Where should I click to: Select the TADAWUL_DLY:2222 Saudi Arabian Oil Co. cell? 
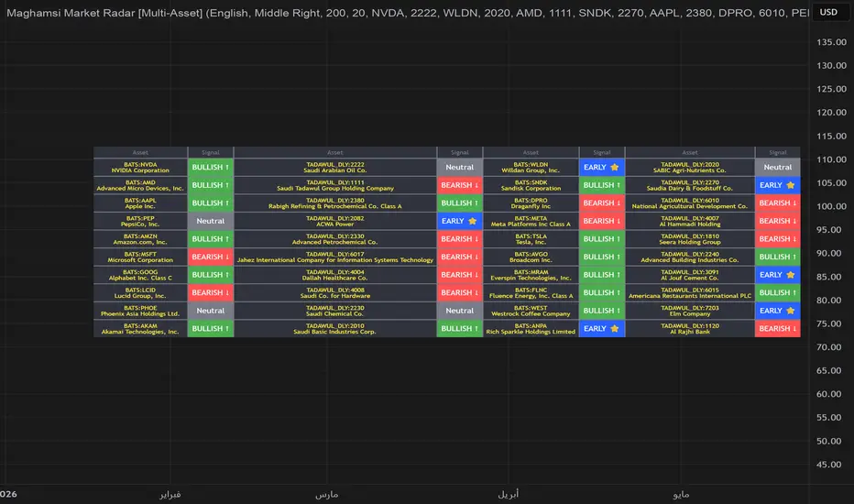335,168
